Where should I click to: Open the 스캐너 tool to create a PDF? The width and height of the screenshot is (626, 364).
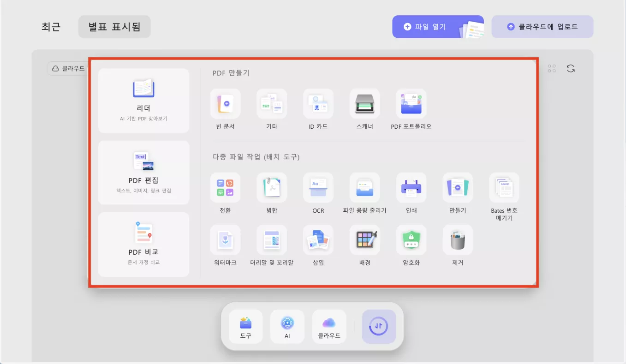point(364,103)
